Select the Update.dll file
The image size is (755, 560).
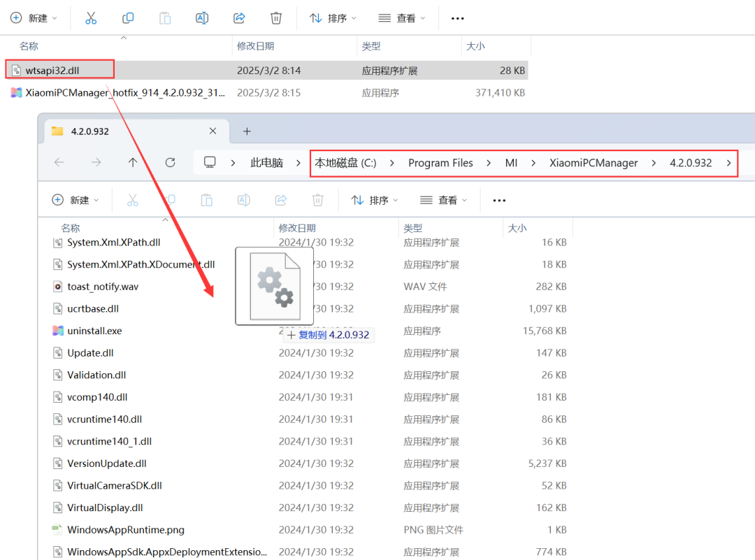[x=90, y=353]
